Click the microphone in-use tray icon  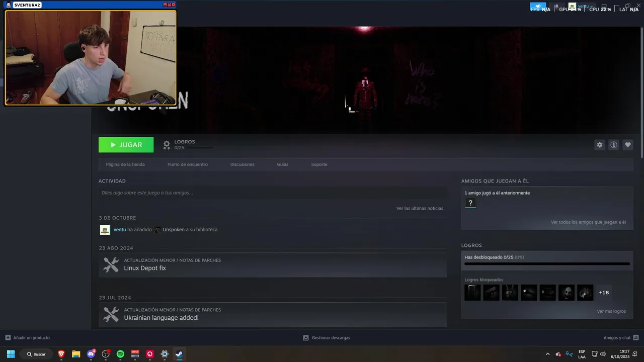[x=569, y=354]
